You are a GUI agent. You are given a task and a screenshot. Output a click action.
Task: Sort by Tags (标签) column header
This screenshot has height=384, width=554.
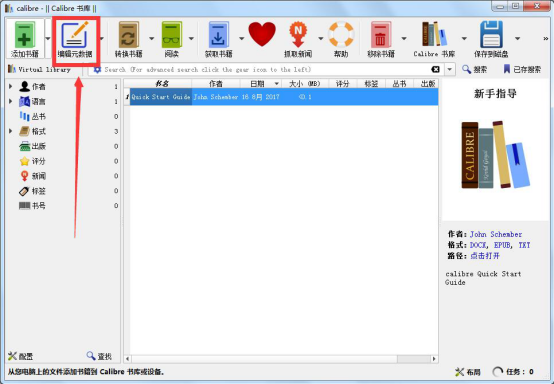point(371,83)
